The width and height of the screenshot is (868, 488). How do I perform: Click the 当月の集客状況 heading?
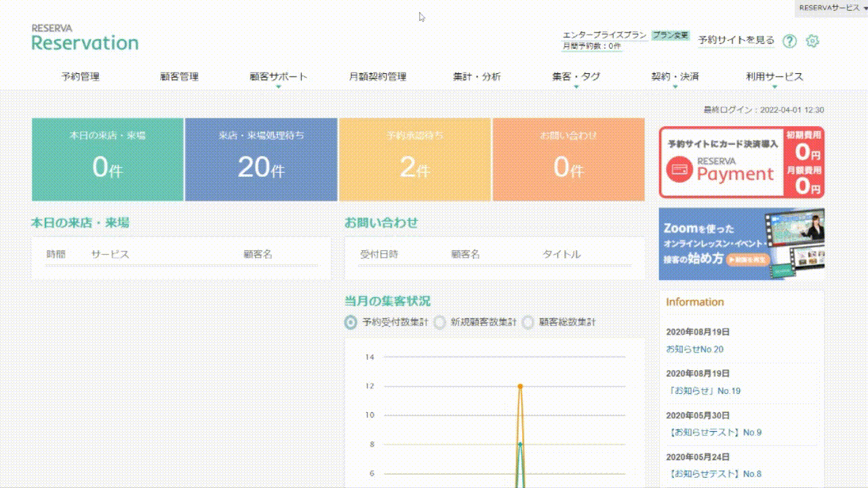[387, 301]
